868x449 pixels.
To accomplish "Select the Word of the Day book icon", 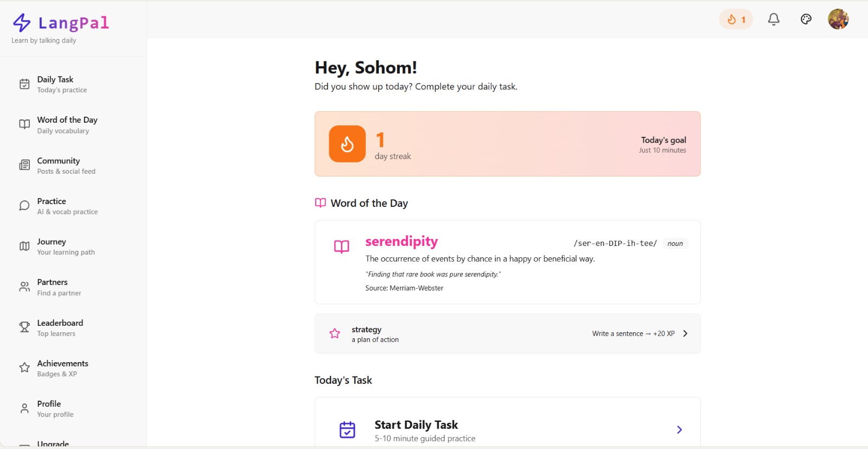I will (24, 124).
